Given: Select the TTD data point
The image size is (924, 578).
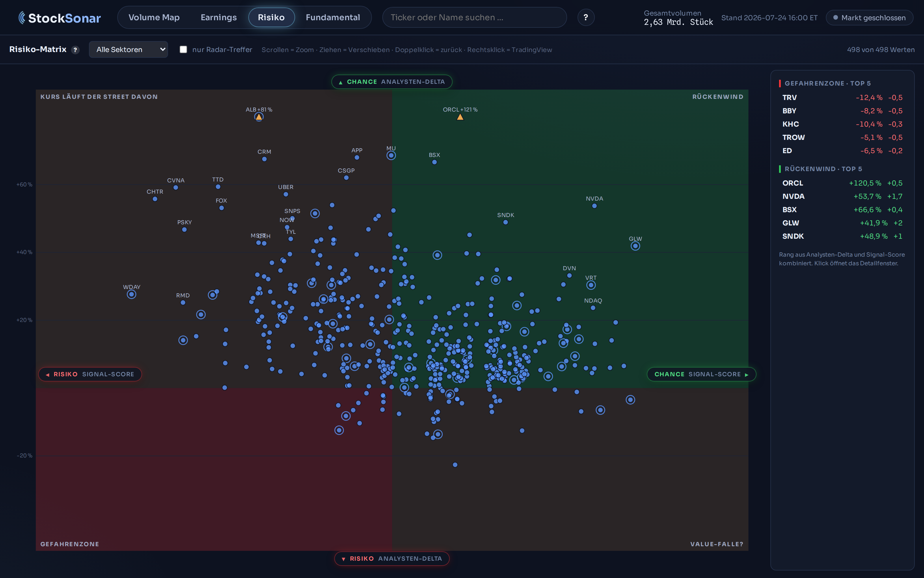Looking at the screenshot, I should tap(218, 187).
